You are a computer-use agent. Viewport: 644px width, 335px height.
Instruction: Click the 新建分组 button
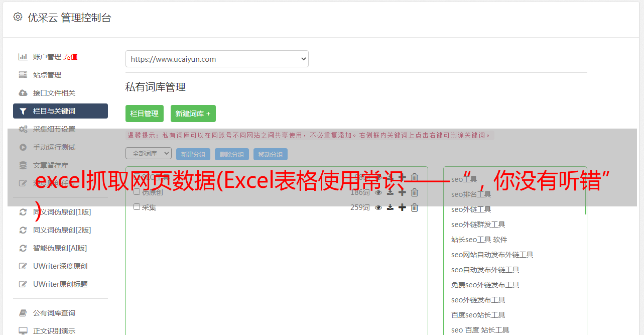coord(193,154)
